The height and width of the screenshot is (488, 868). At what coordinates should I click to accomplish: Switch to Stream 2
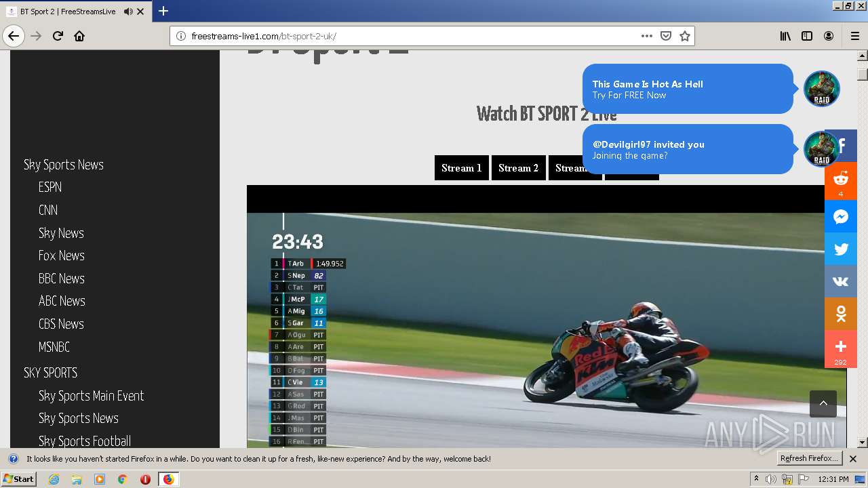click(519, 168)
